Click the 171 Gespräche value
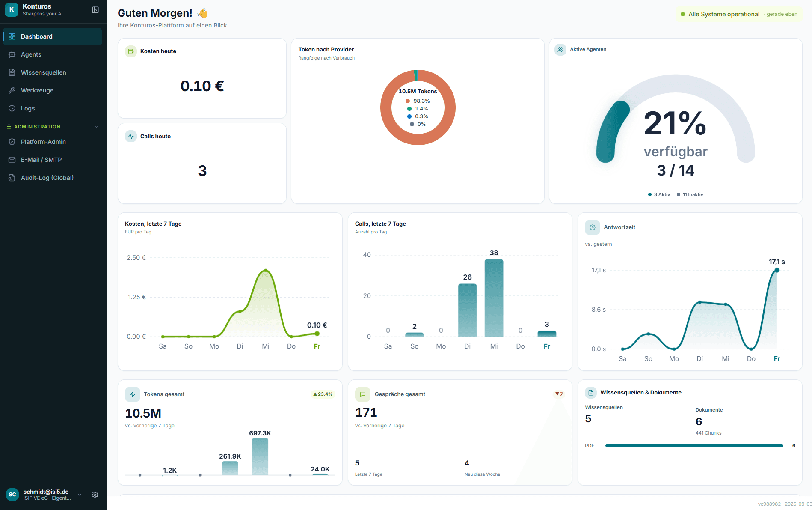812x510 pixels. coord(366,412)
